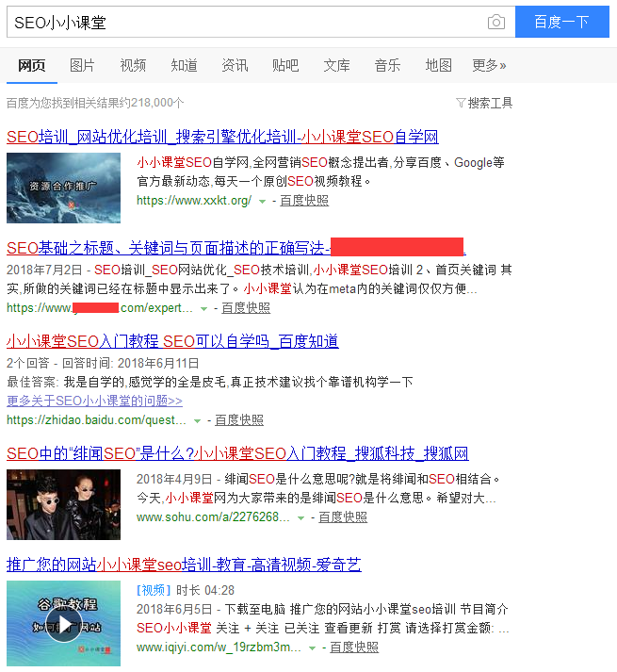Open result titled SEO培训_网站优化培训
The height and width of the screenshot is (672, 617).
coord(222,138)
